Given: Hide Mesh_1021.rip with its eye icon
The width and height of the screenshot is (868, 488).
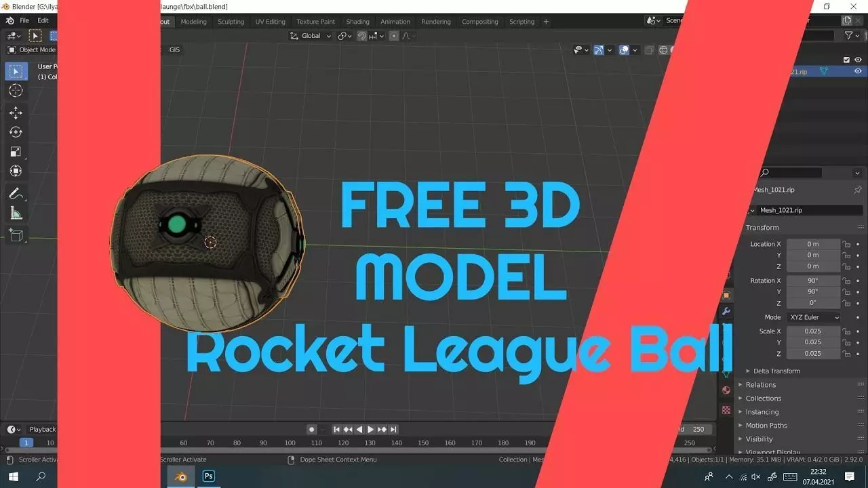Looking at the screenshot, I should coord(858,71).
